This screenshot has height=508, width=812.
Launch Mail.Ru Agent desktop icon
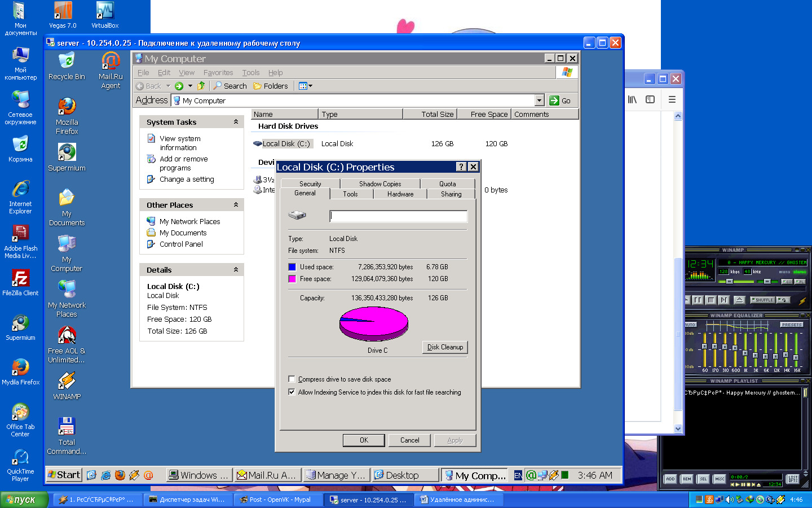pos(111,62)
